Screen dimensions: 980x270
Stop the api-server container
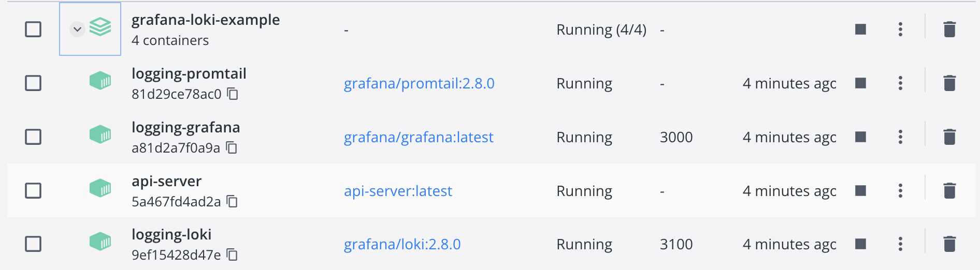click(x=860, y=190)
